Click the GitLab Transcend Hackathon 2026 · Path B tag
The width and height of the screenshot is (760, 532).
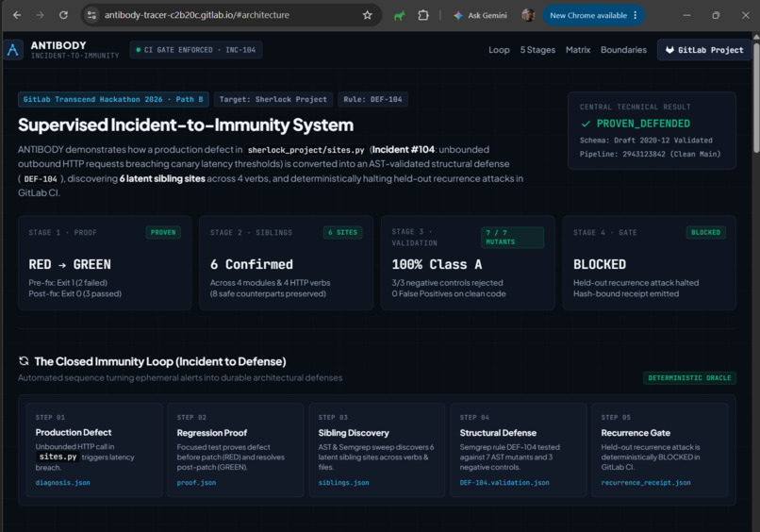pos(113,99)
